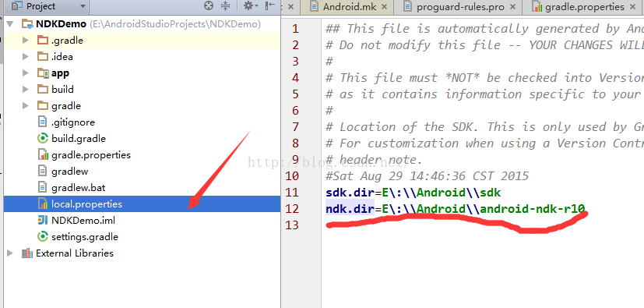Click the collapse all icon in Project panel
644x308 pixels.
click(x=226, y=5)
